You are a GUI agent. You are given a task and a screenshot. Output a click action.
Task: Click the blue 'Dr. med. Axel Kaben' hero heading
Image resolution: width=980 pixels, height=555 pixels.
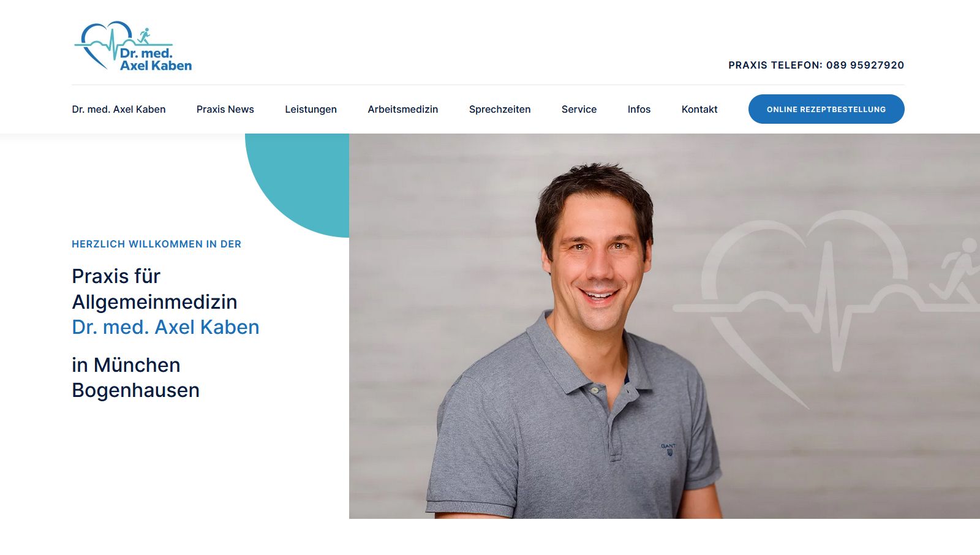coord(165,327)
